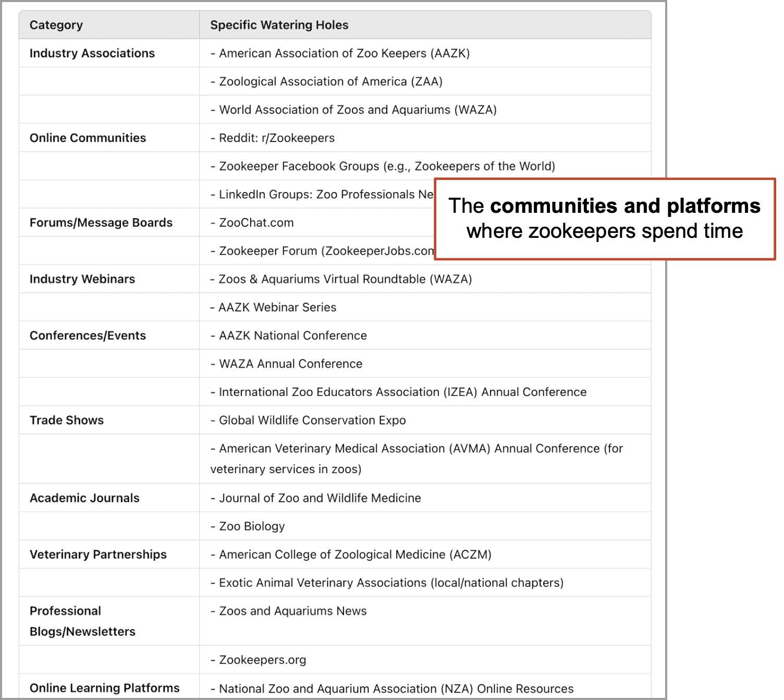Image resolution: width=784 pixels, height=700 pixels.
Task: Click the 'Zookeeper Forum (ZookeeperJobs.com)' entry
Action: [x=322, y=250]
